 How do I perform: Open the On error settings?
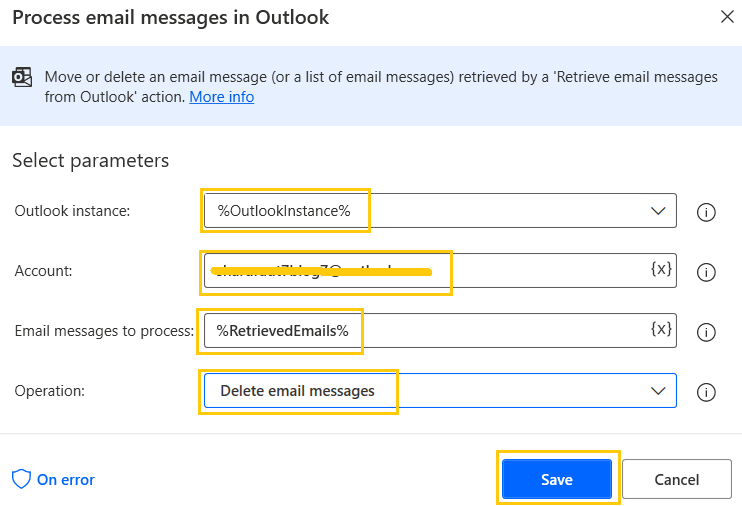coord(53,479)
